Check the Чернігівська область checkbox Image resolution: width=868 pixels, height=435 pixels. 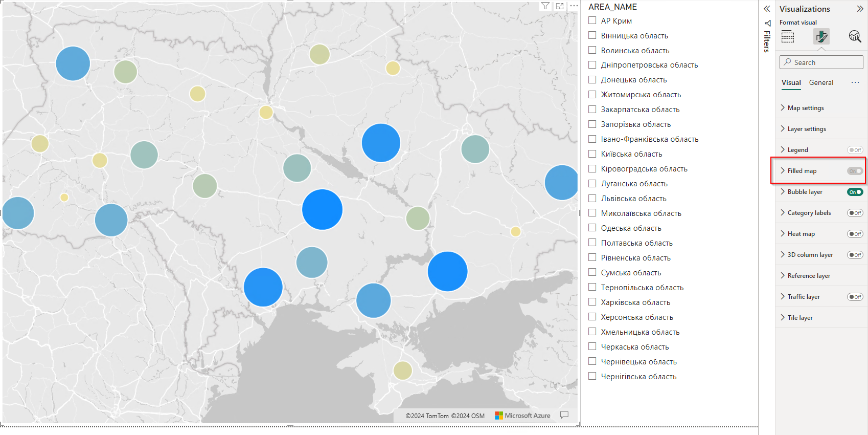(x=592, y=376)
